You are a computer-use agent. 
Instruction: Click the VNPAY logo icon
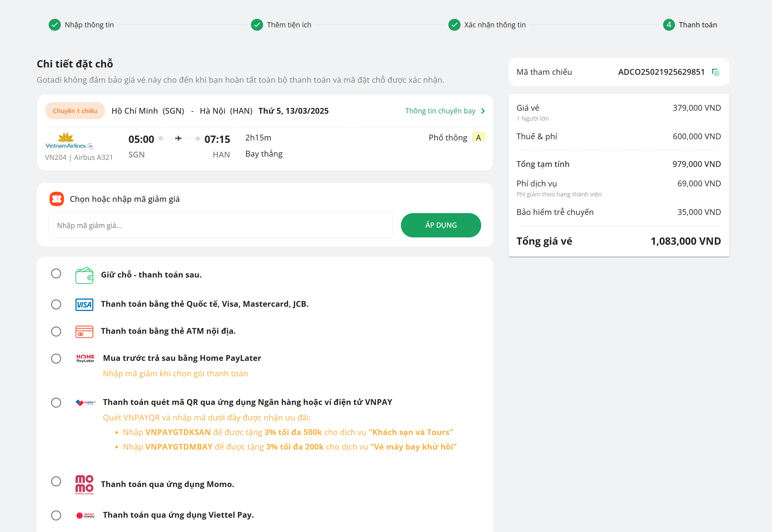coord(85,403)
